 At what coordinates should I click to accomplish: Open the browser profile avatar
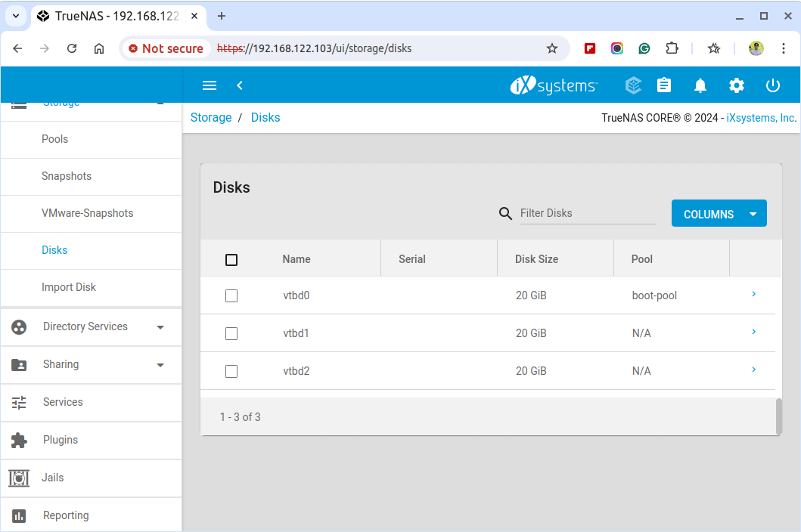[756, 48]
